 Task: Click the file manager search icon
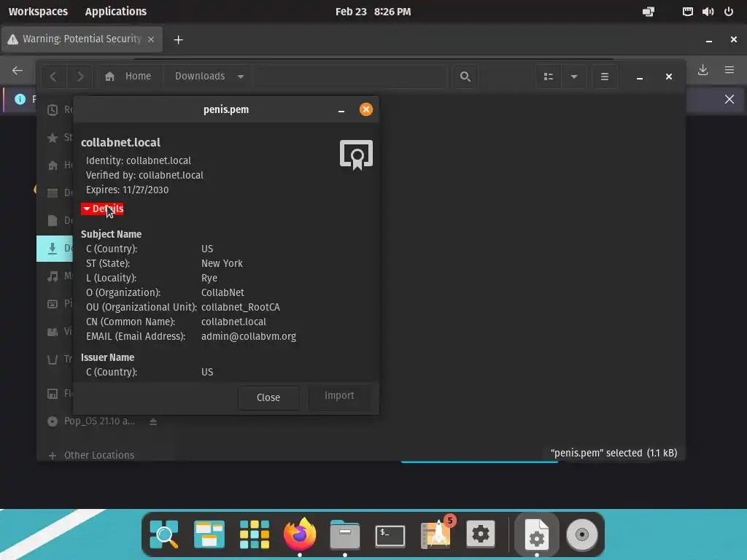coord(465,76)
